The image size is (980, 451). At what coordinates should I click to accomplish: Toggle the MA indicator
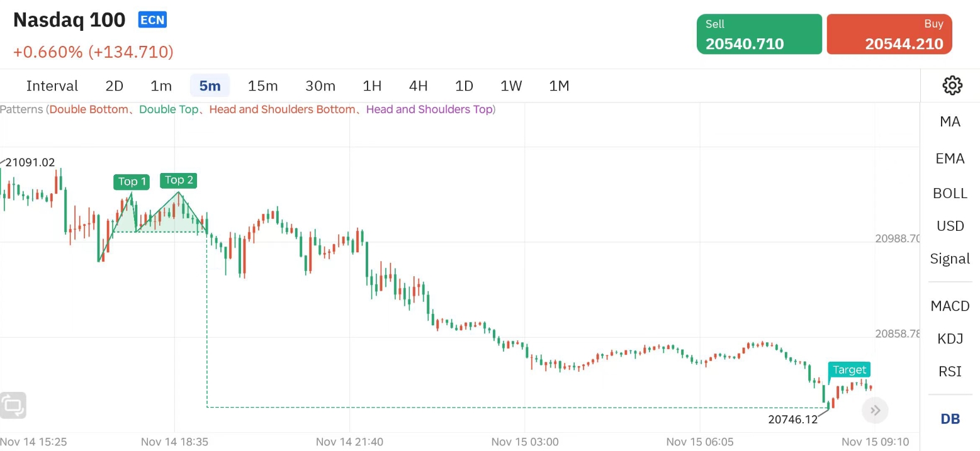950,122
